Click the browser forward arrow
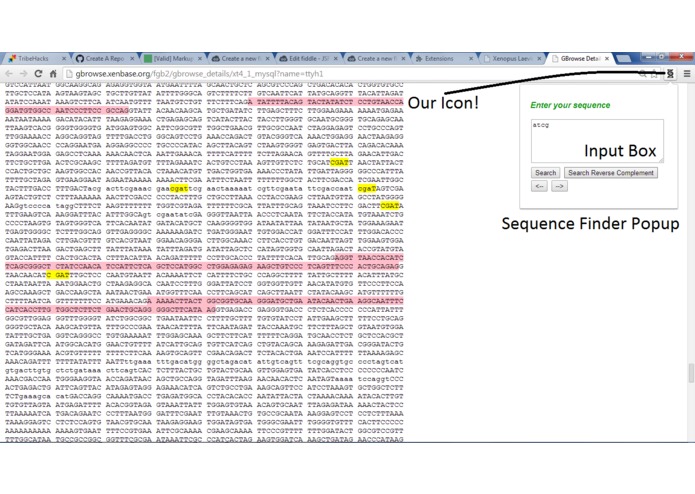The image size is (695, 494). pos(23,74)
